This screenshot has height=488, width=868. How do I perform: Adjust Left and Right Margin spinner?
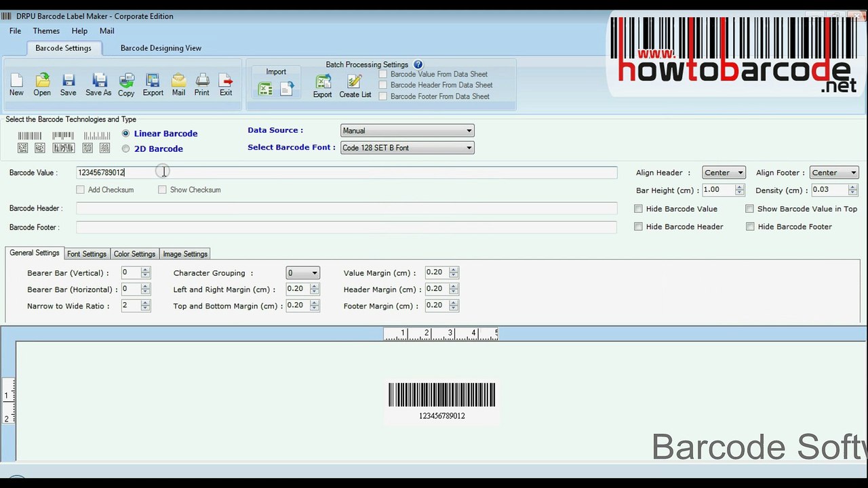pyautogui.click(x=314, y=289)
